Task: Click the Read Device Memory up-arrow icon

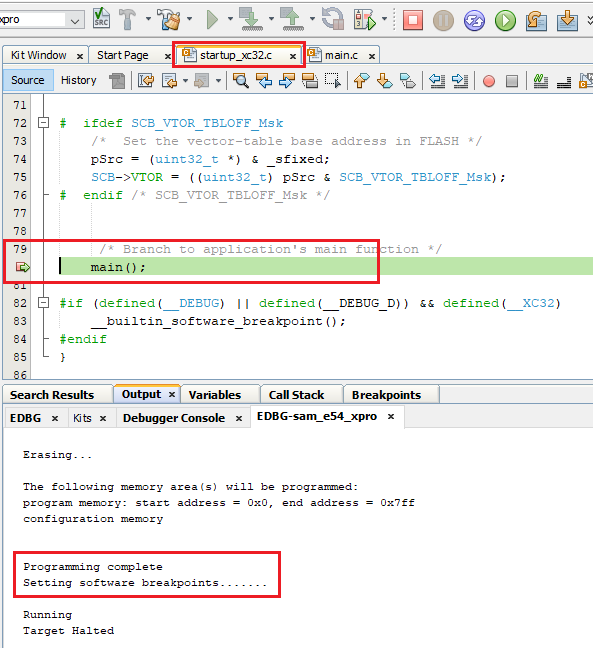Action: click(292, 19)
